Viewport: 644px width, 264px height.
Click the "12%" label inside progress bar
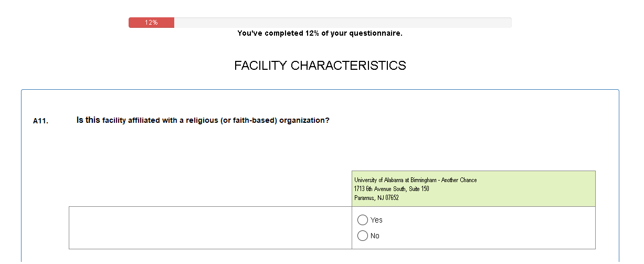[152, 23]
